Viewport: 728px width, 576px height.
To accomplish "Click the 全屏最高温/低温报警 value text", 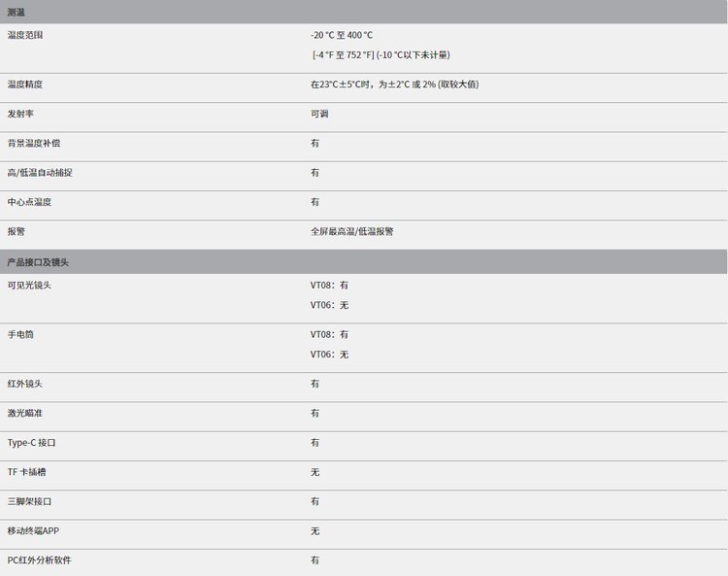I will click(x=352, y=231).
